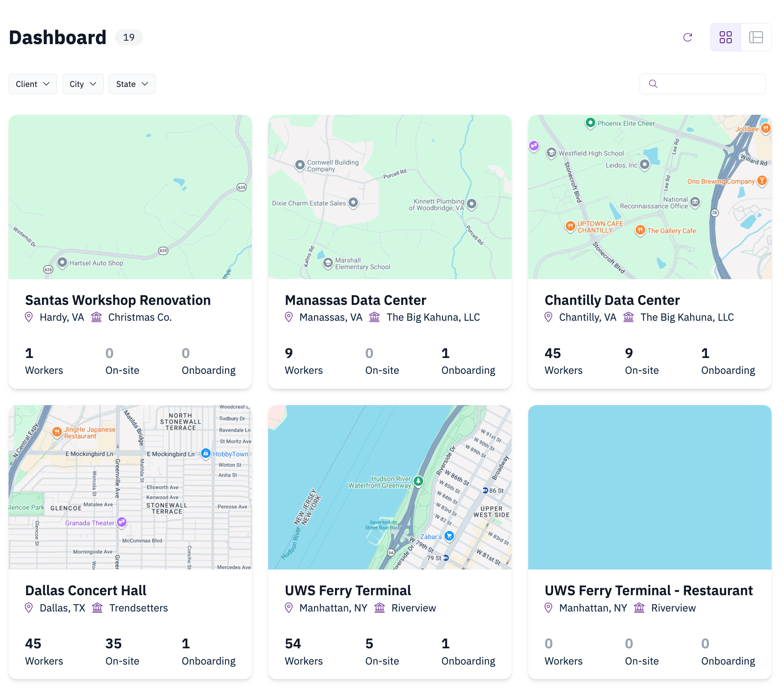
Task: Click the Dashboard page heading
Action: (57, 37)
